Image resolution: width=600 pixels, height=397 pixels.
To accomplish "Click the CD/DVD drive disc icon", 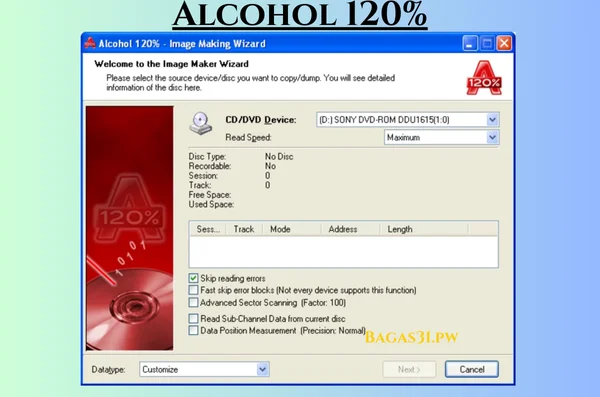I will click(201, 124).
